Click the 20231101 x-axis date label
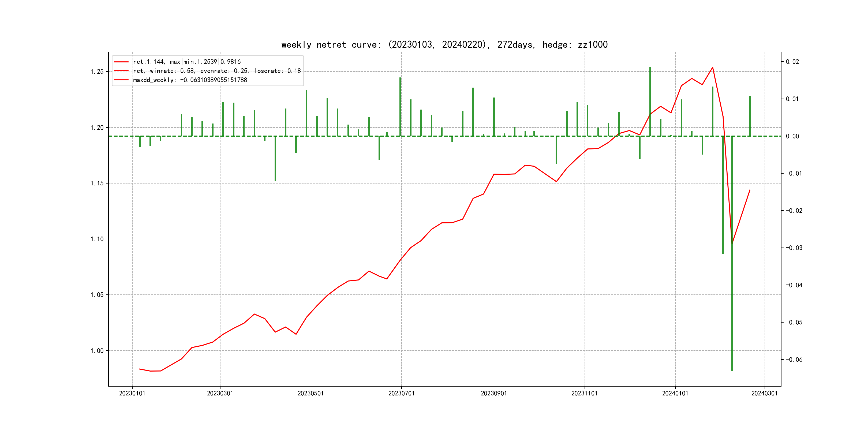868x434 pixels. (x=584, y=393)
